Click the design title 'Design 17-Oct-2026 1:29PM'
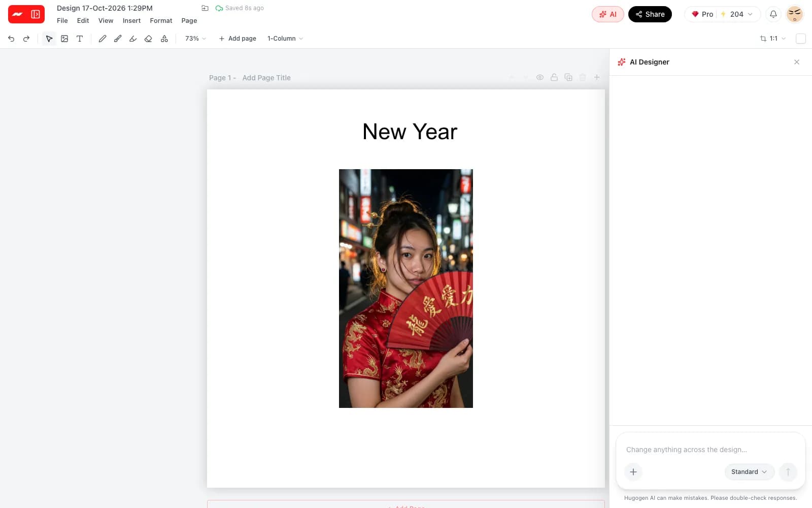This screenshot has width=812, height=508. tap(105, 8)
